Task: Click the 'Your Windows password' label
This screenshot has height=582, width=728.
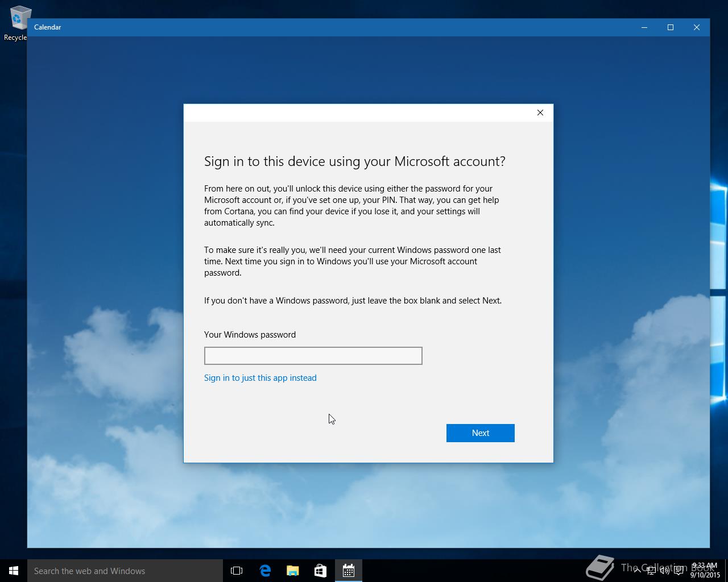Action: click(250, 335)
